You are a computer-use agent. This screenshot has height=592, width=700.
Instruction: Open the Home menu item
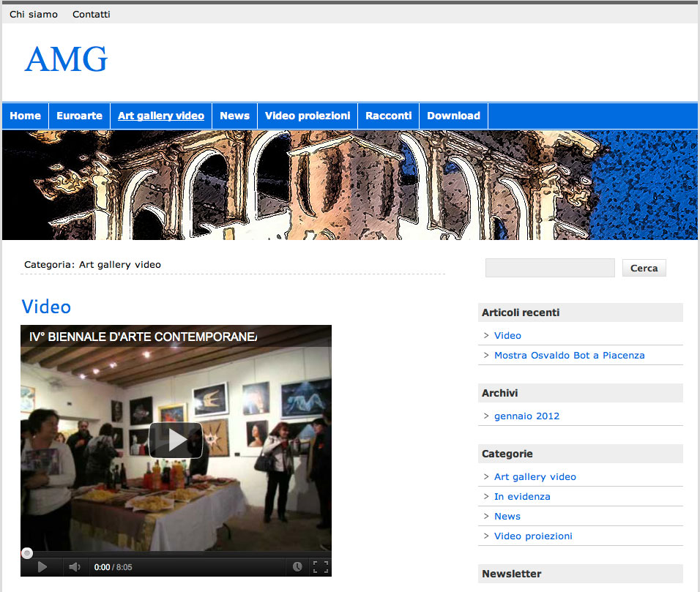click(26, 116)
